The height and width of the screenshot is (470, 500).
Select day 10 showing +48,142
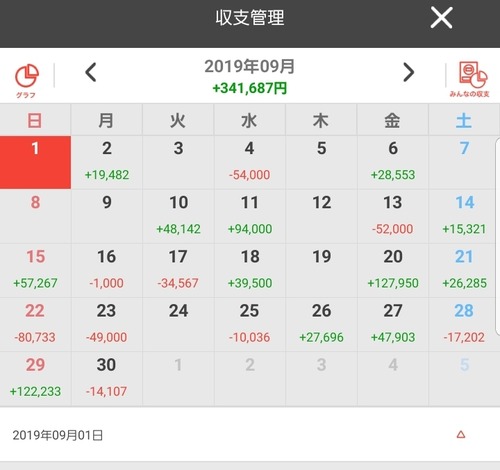coord(178,216)
